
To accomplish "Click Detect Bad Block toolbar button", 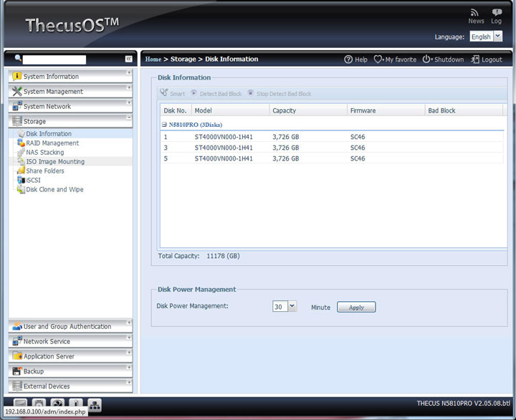I will (x=216, y=93).
